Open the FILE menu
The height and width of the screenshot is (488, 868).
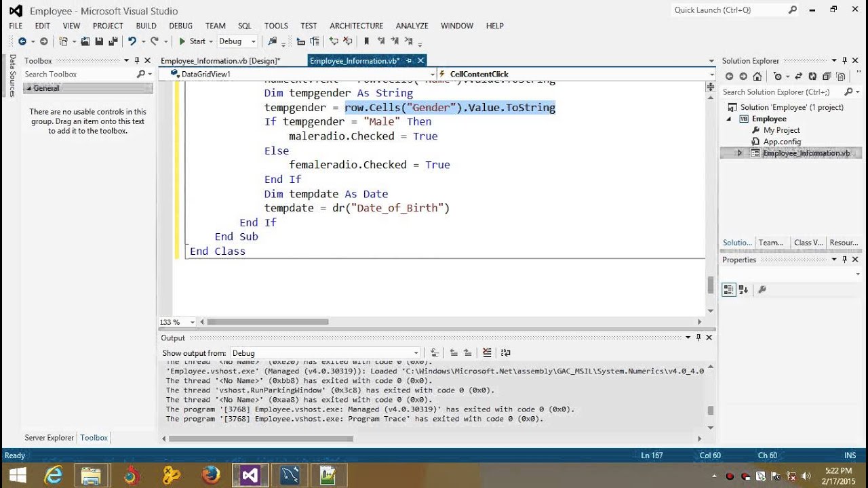coord(16,26)
